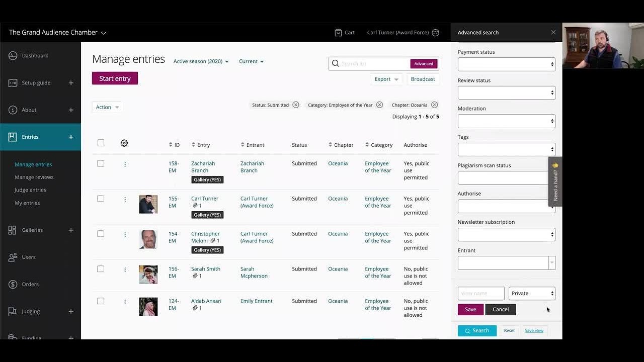The image size is (644, 362).
Task: Open the Cart icon in header
Action: [x=338, y=33]
